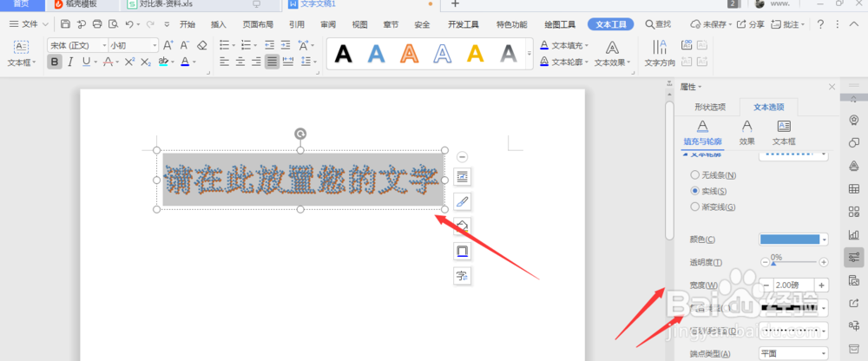
Task: Click the bulleted list icon
Action: coord(224,45)
